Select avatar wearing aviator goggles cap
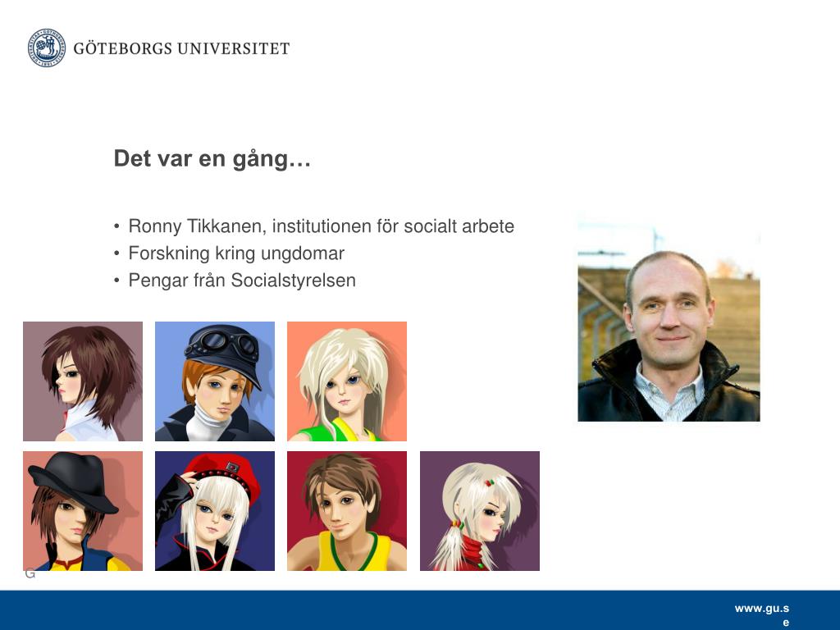This screenshot has width=840, height=630. (215, 381)
